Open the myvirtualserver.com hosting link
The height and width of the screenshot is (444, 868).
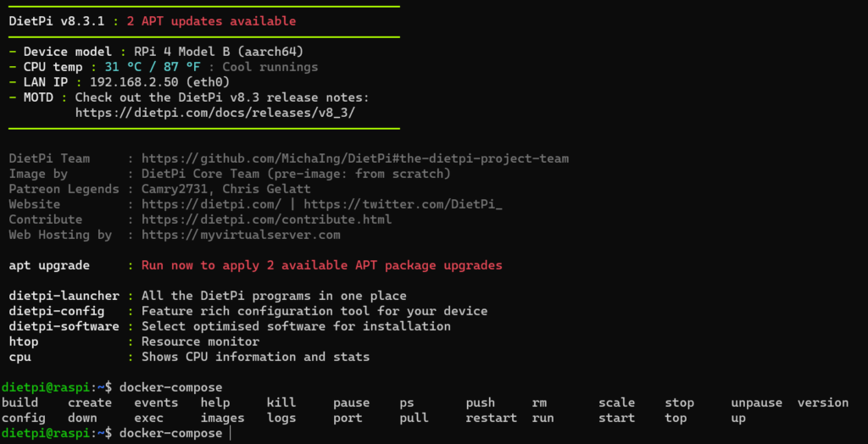241,235
